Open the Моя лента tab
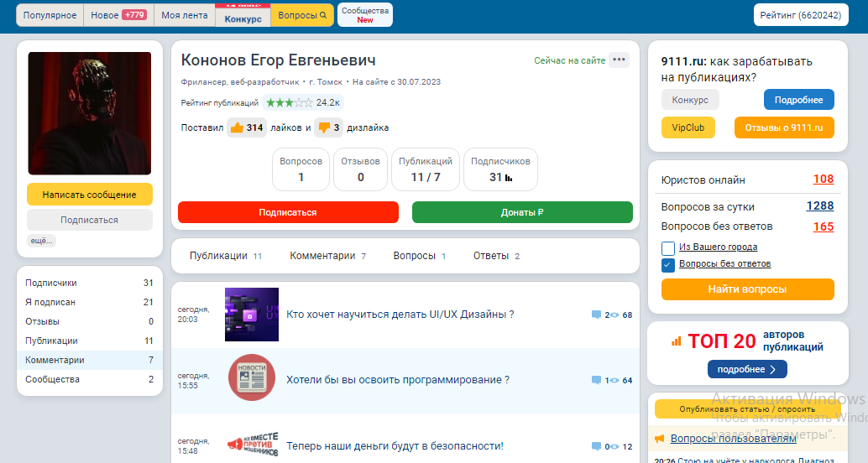 [185, 15]
